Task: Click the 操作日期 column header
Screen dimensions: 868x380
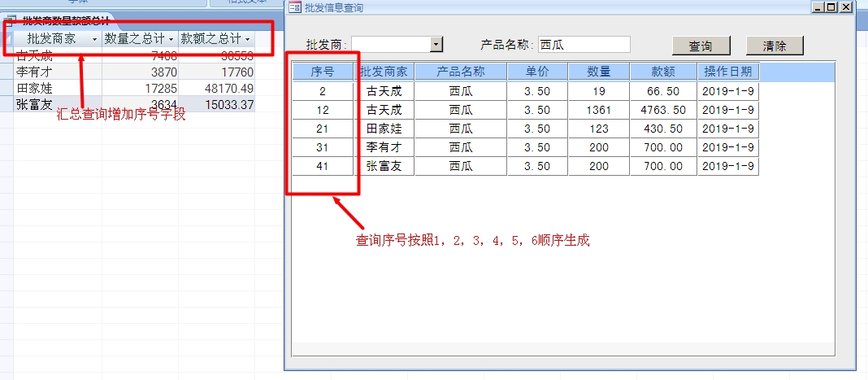Action: click(728, 72)
